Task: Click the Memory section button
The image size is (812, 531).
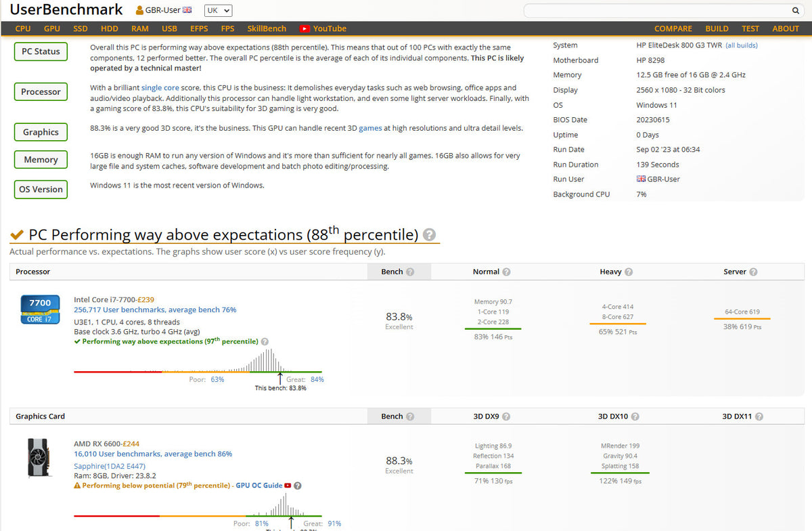Action: 41,160
